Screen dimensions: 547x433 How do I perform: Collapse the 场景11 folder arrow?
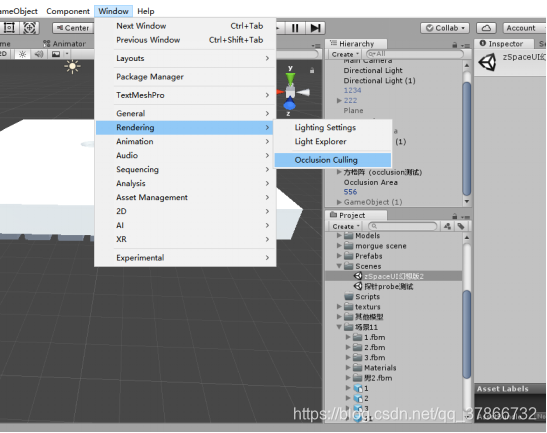tap(339, 327)
